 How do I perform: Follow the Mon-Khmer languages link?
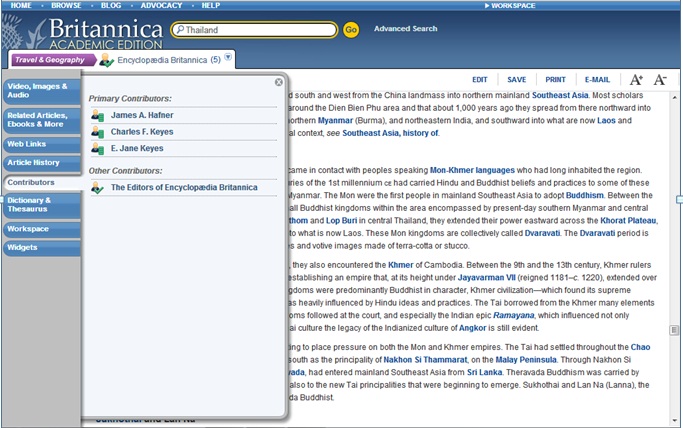(x=472, y=170)
